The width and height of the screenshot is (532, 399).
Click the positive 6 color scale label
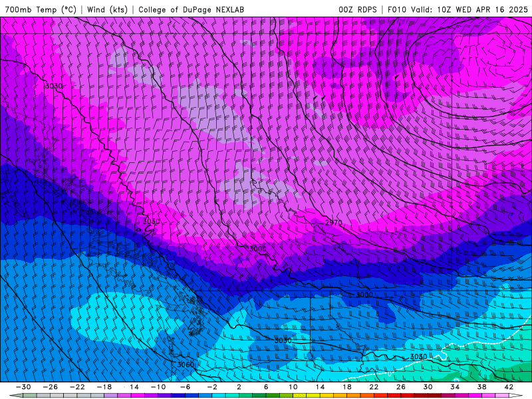coord(266,387)
